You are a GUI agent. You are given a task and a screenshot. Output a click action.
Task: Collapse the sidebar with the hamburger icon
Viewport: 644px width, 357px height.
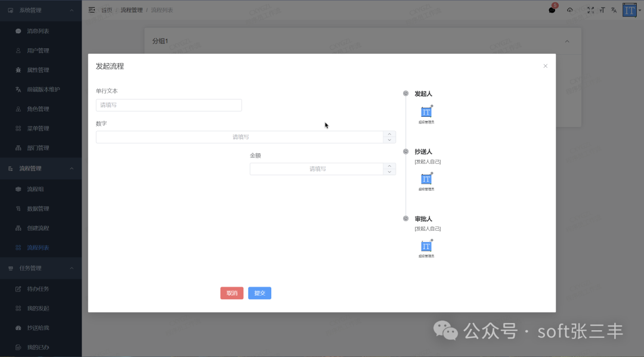click(91, 10)
